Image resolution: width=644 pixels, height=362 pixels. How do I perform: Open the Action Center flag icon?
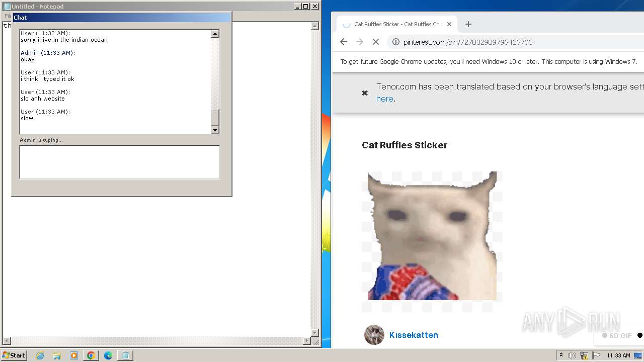(x=596, y=355)
